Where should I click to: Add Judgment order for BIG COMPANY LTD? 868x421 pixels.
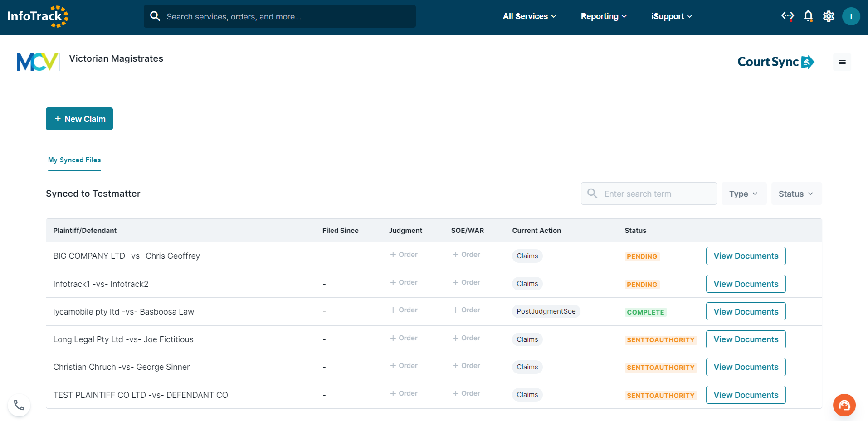[404, 255]
